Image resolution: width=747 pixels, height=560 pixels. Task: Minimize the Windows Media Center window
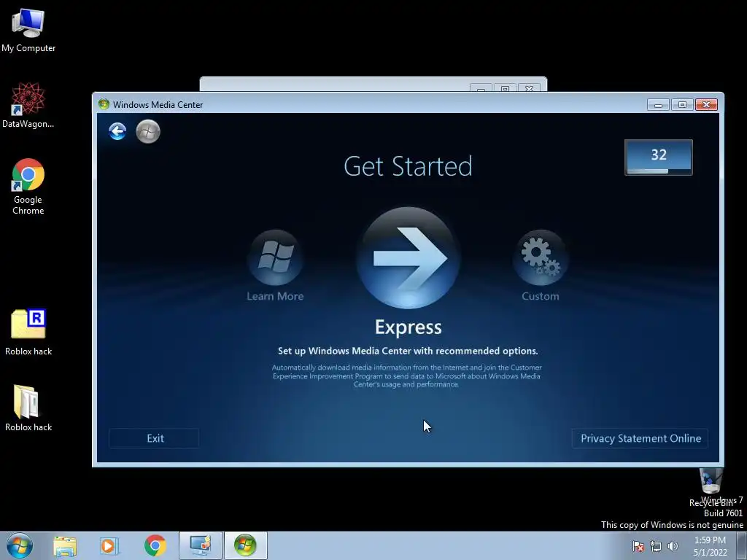(659, 105)
